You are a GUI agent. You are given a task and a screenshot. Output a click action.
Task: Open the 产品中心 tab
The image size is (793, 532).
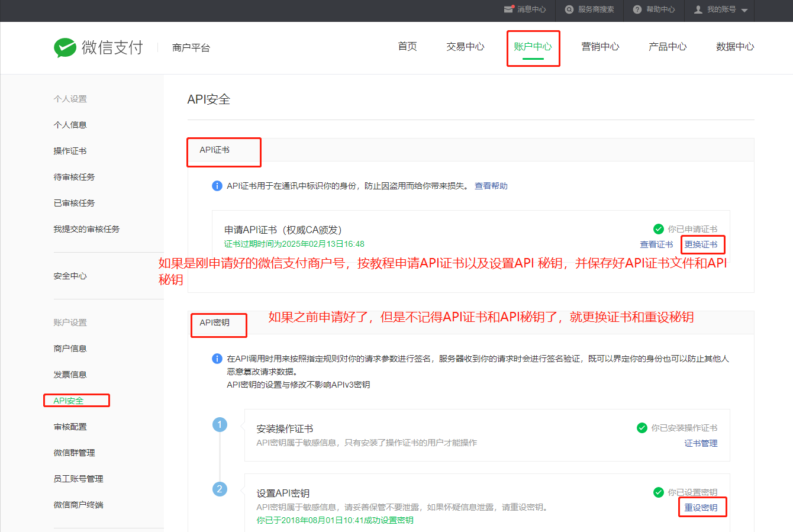pos(668,47)
